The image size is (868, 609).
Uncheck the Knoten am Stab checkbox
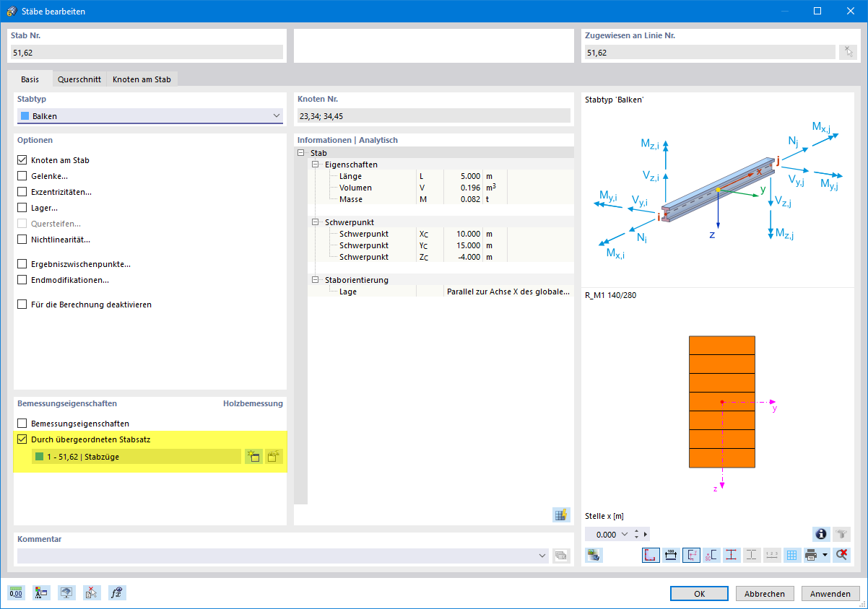point(22,160)
